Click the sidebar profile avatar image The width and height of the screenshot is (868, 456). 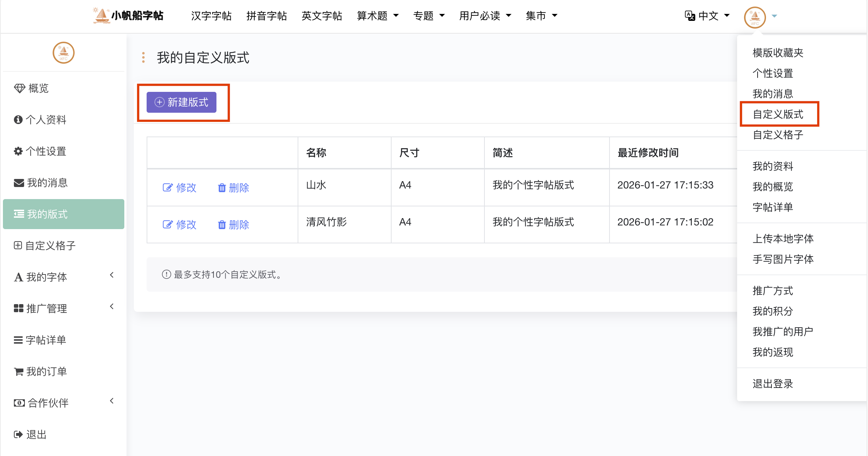tap(64, 53)
